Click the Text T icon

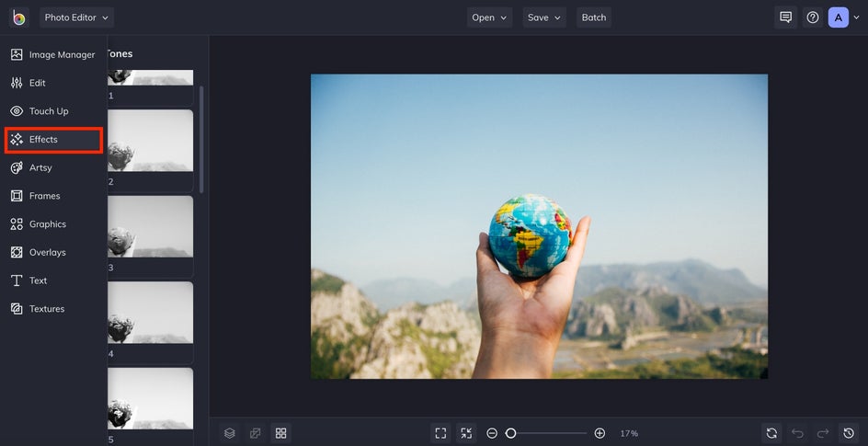pos(17,280)
